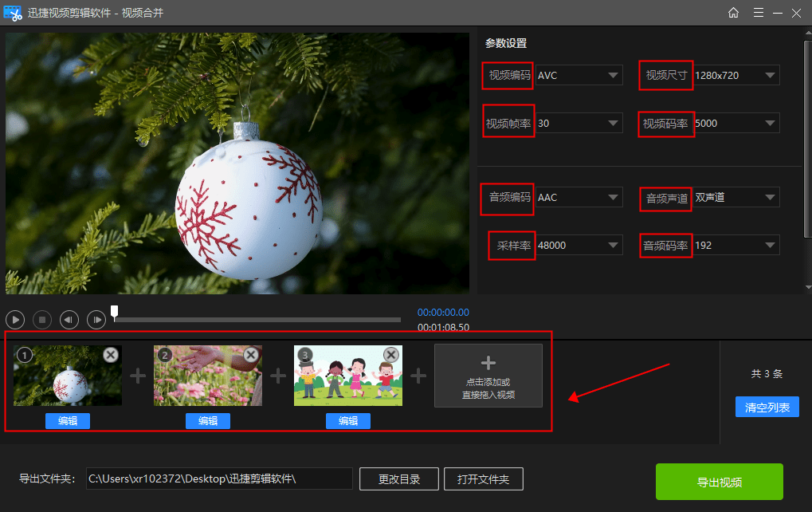The image size is (812, 512).
Task: Click the settings panel scrollbar thumb
Action: tap(808, 140)
